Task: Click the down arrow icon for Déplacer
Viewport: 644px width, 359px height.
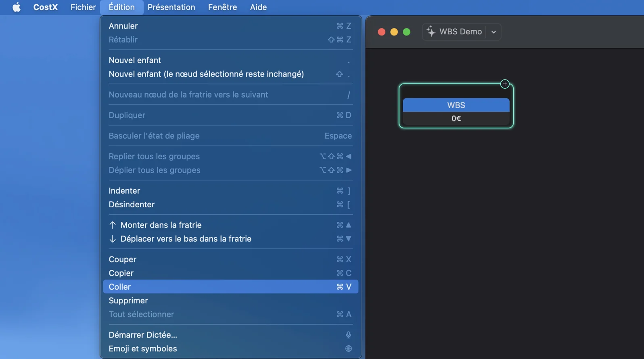Action: click(x=113, y=239)
